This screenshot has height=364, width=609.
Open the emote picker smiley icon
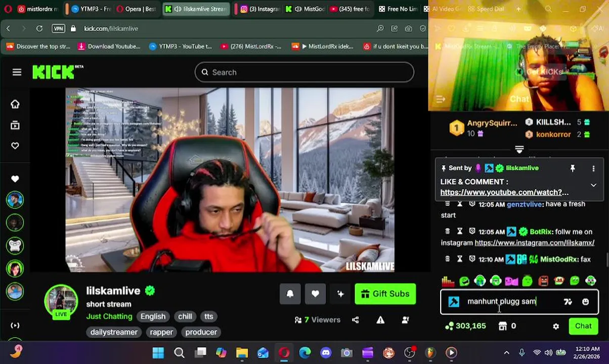point(585,302)
